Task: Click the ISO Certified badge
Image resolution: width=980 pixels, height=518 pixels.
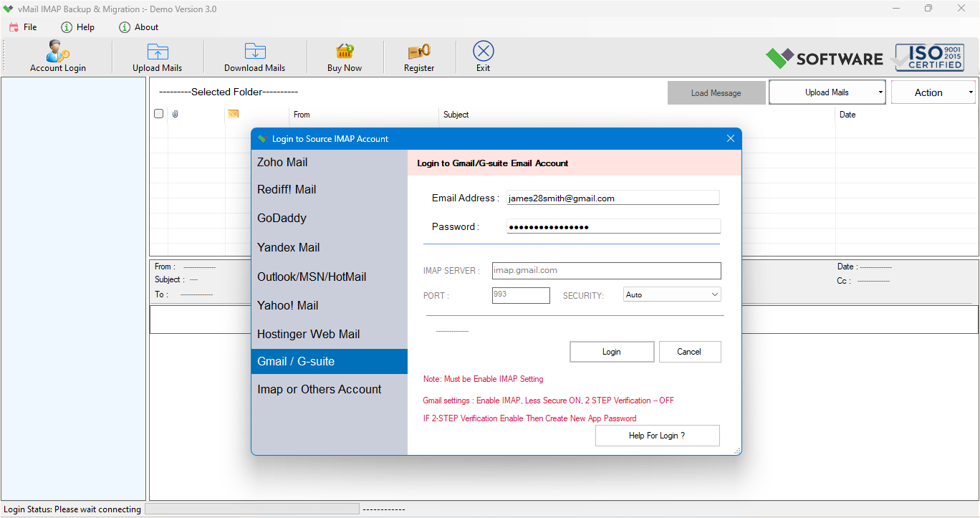Action: 929,57
